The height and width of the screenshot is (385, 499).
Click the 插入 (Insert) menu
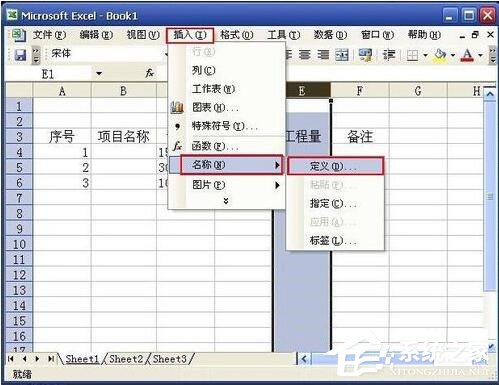[190, 35]
